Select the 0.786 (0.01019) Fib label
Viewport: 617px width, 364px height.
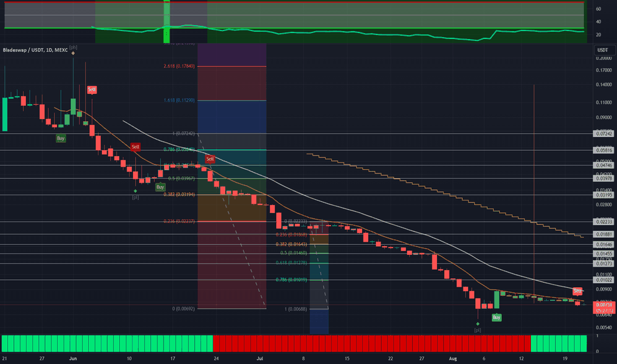coord(291,280)
